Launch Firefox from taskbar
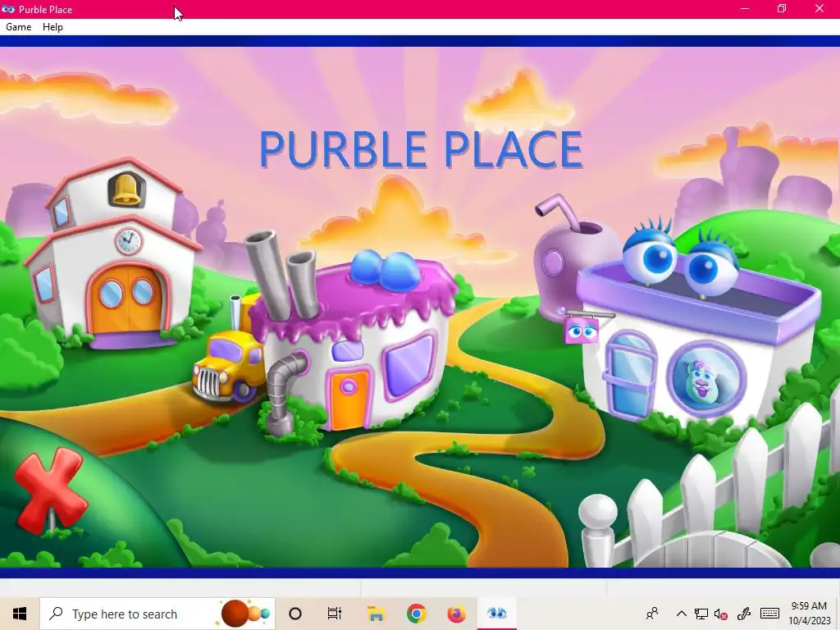The width and height of the screenshot is (840, 630). [456, 614]
